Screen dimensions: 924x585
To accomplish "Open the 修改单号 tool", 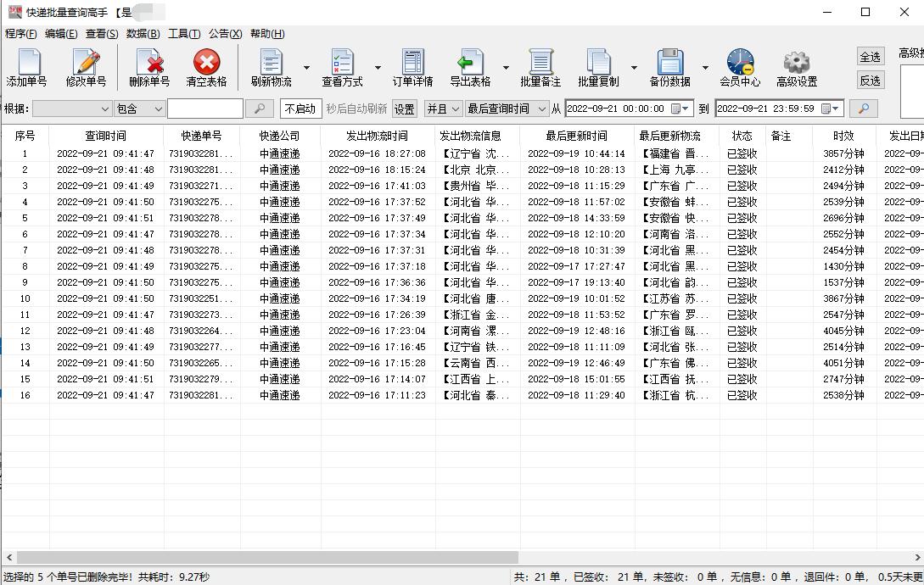I will tap(88, 67).
